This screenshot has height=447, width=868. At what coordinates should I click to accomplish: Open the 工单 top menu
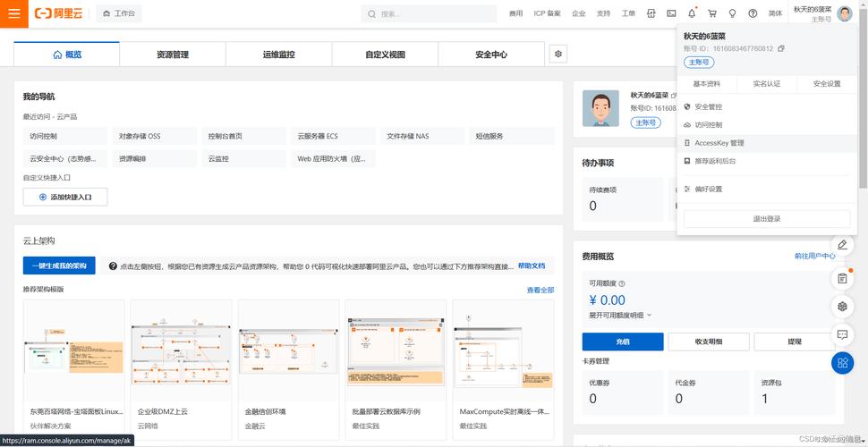coord(628,13)
